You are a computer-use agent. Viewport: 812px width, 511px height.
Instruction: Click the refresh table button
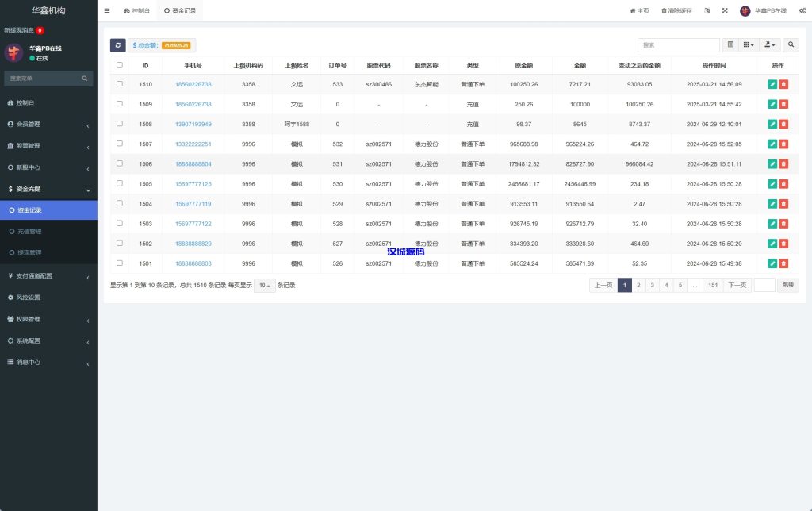[x=118, y=45]
